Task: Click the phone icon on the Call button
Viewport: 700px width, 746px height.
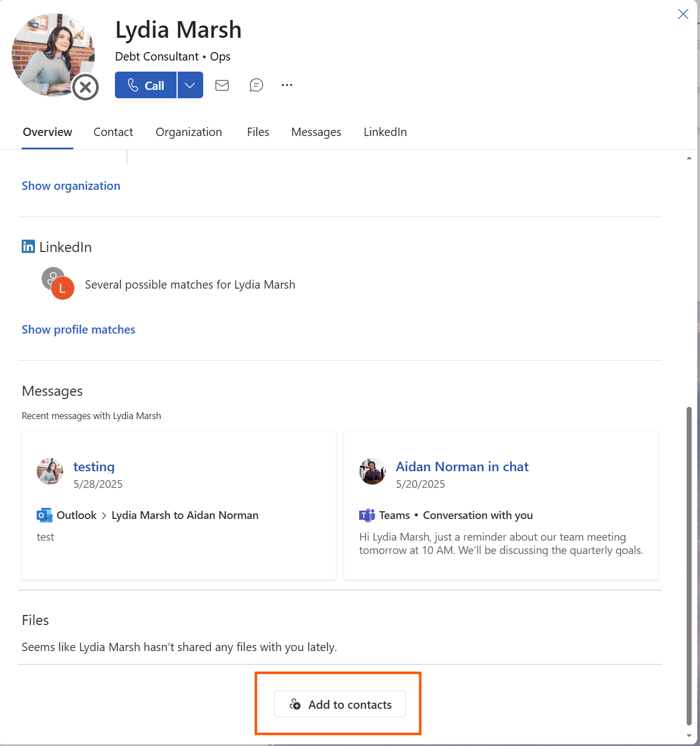Action: pos(132,85)
